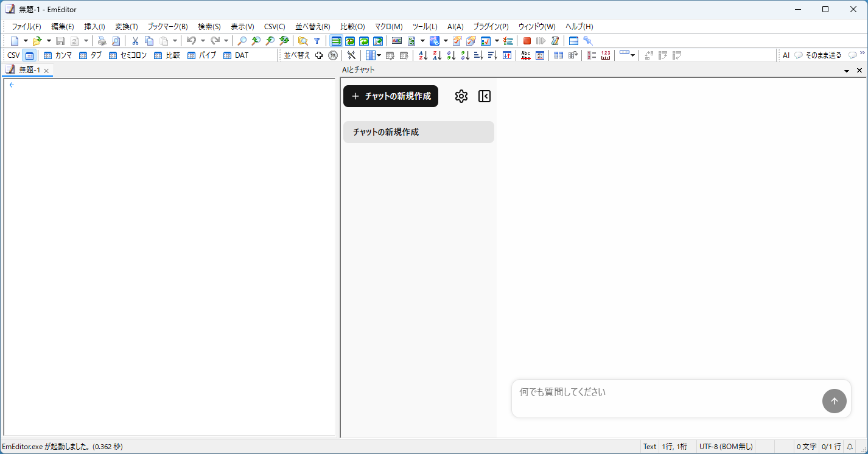Print the document using the printer icon
The image size is (868, 454).
point(102,41)
